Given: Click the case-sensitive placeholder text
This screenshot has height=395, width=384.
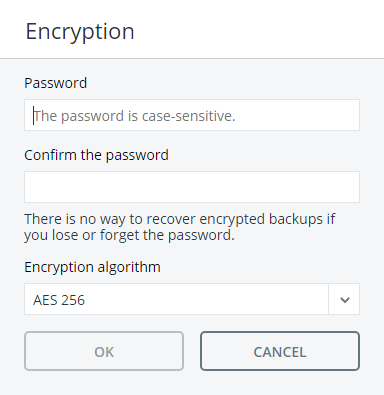Looking at the screenshot, I should [x=135, y=116].
